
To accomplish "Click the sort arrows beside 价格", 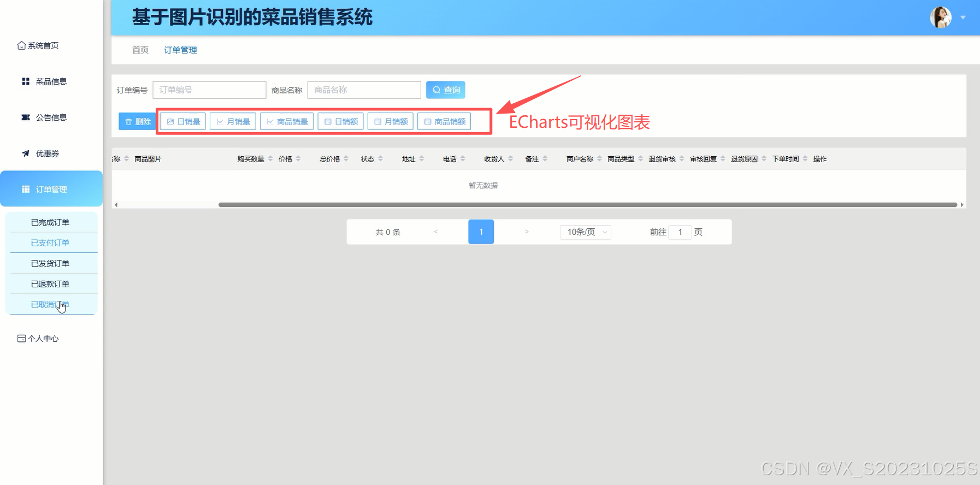I will (x=298, y=159).
